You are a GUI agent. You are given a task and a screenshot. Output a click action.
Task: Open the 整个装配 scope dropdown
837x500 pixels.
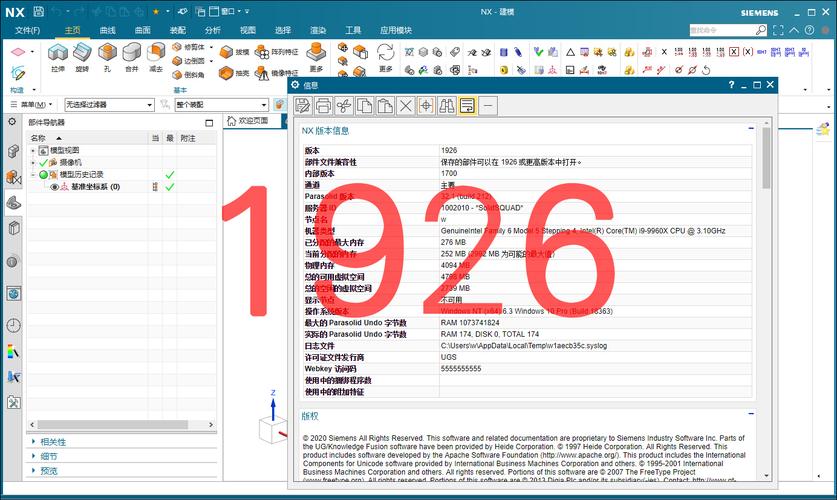[x=222, y=105]
